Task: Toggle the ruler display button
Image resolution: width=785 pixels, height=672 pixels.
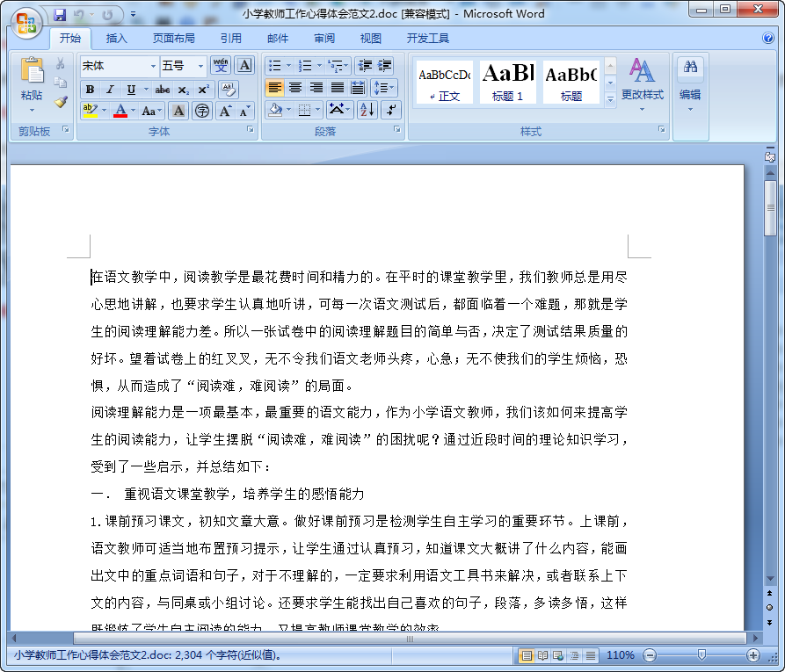Action: pos(769,157)
